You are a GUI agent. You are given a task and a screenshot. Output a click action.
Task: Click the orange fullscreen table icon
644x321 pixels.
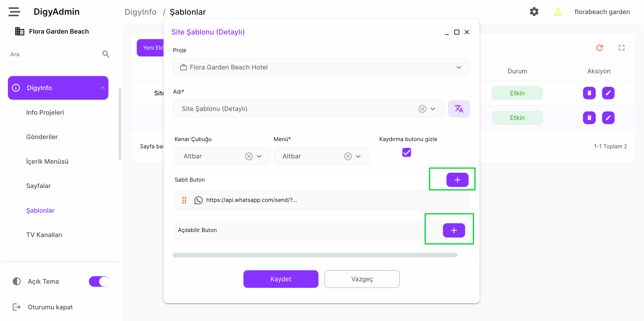tap(621, 47)
